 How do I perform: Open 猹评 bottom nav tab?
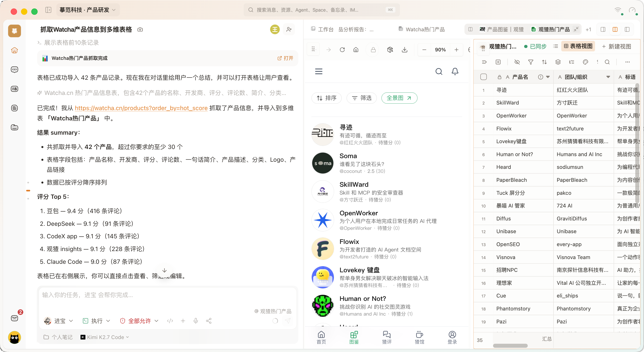(x=387, y=337)
